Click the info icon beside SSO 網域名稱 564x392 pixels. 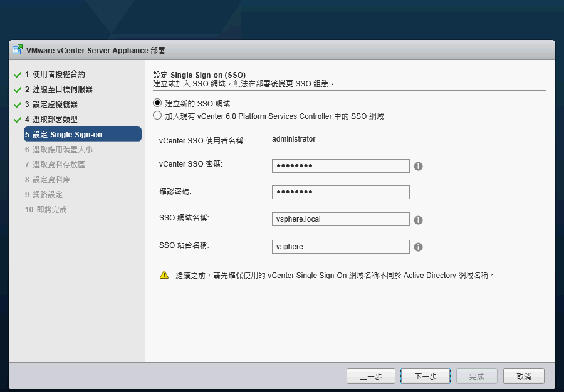point(418,220)
